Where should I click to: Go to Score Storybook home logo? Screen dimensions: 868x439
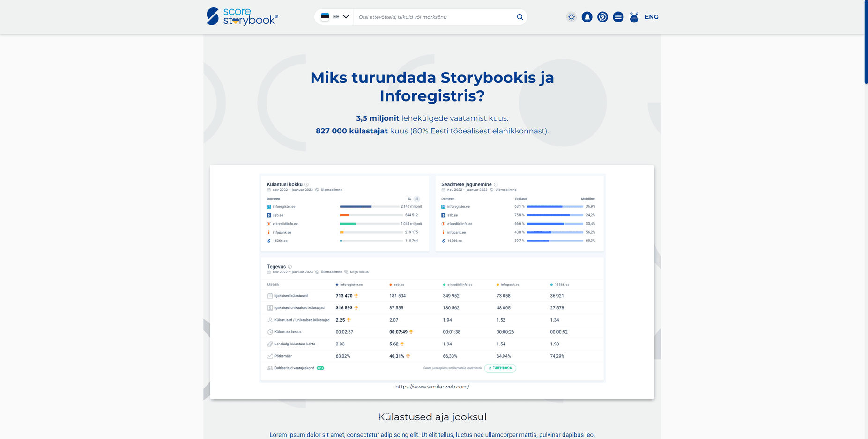[242, 16]
